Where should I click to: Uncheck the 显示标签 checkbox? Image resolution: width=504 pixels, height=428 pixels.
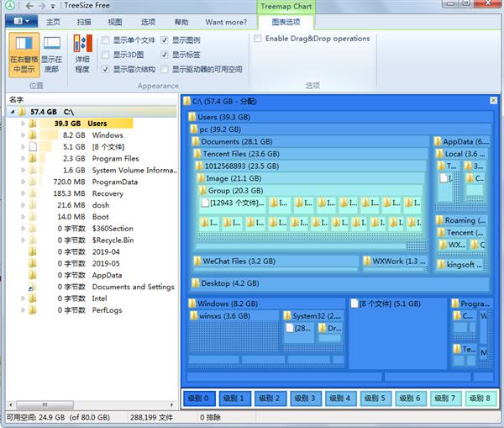point(165,55)
